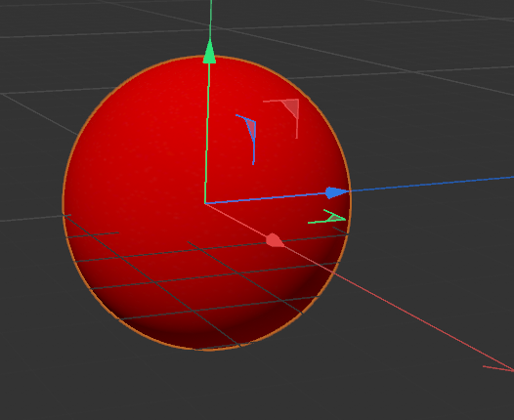Click the green Y-axis gizmo arrowhead
514x420 pixels.
pyautogui.click(x=209, y=52)
